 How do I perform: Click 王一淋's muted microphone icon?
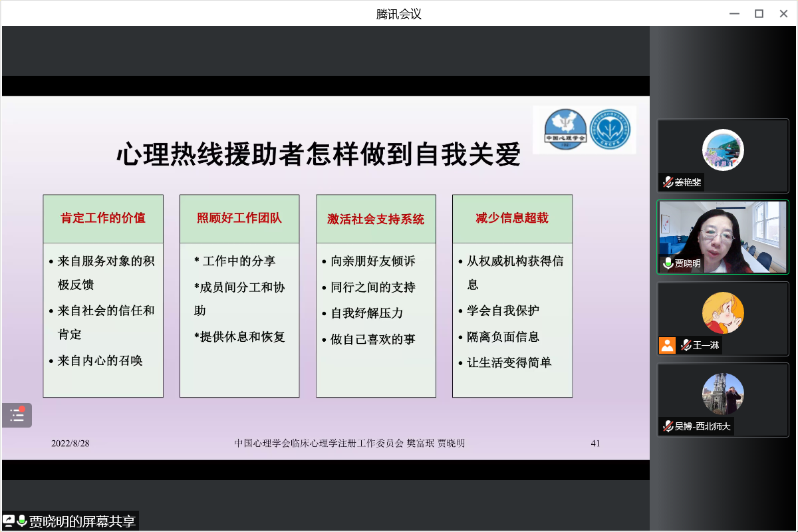pos(686,345)
